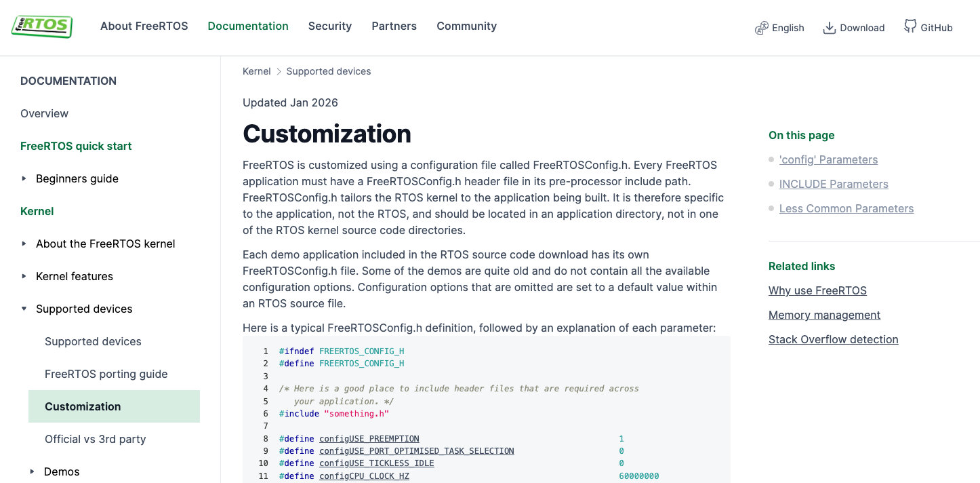Click configUSE_PREEMPTION in the code
The width and height of the screenshot is (980, 483).
coord(369,439)
